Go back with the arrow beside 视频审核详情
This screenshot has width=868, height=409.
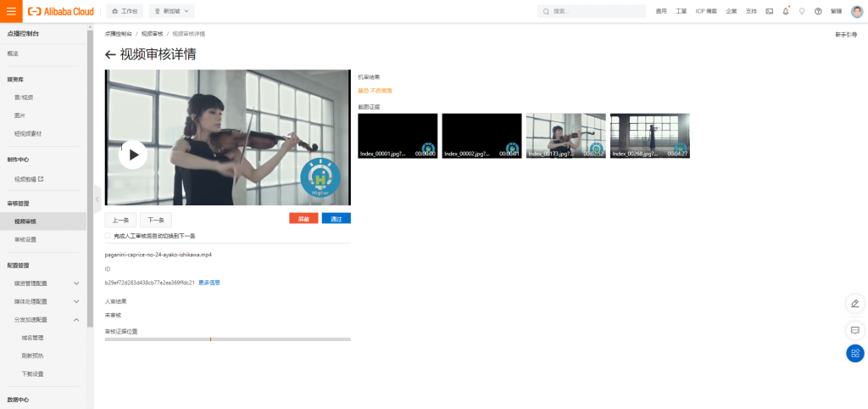pyautogui.click(x=110, y=54)
